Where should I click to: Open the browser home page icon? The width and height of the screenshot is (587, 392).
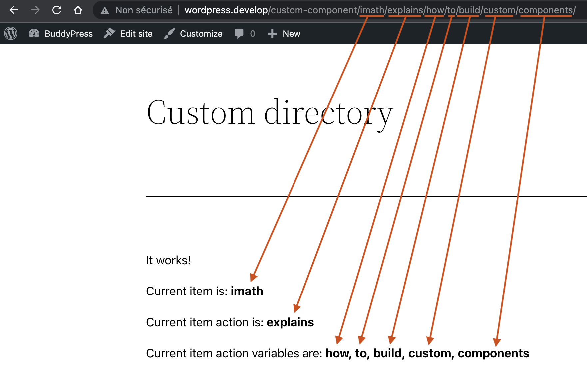coord(78,10)
